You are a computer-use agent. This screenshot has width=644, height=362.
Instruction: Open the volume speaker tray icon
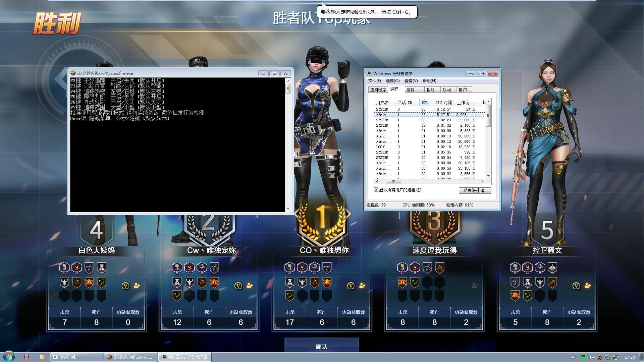591,357
